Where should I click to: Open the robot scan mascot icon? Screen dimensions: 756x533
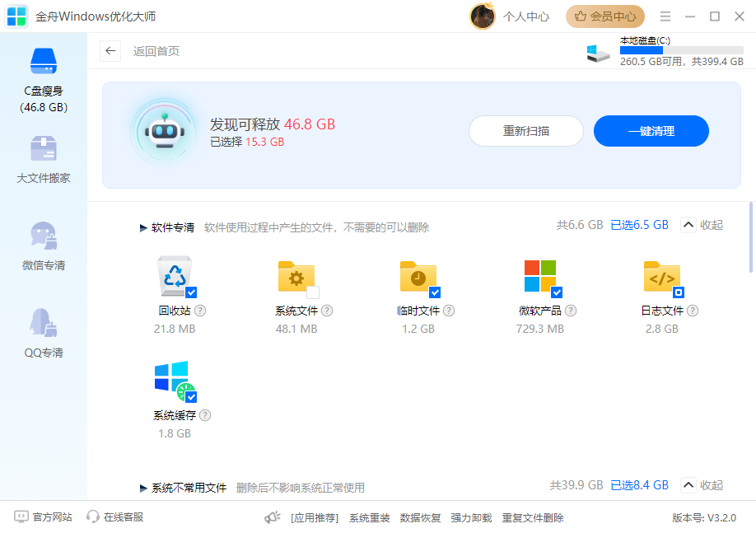click(x=165, y=130)
